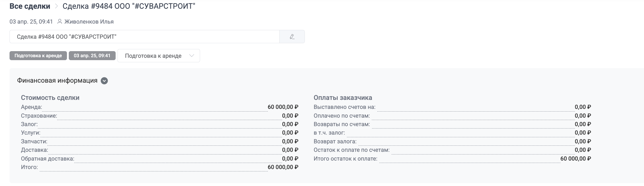The image size is (644, 186).
Task: Click the Залог: row label
Action: 29,124
